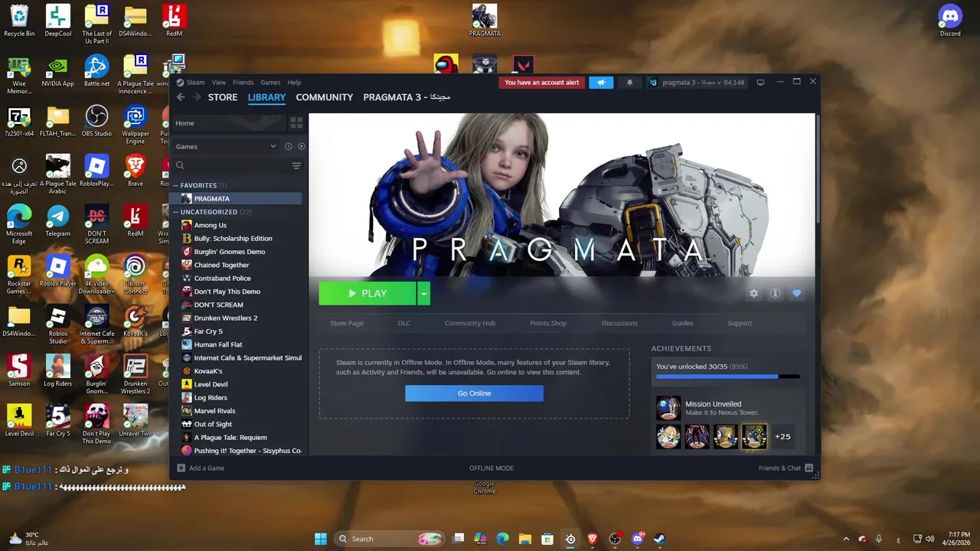Open the Help menu
The image size is (980, 551).
(x=294, y=83)
